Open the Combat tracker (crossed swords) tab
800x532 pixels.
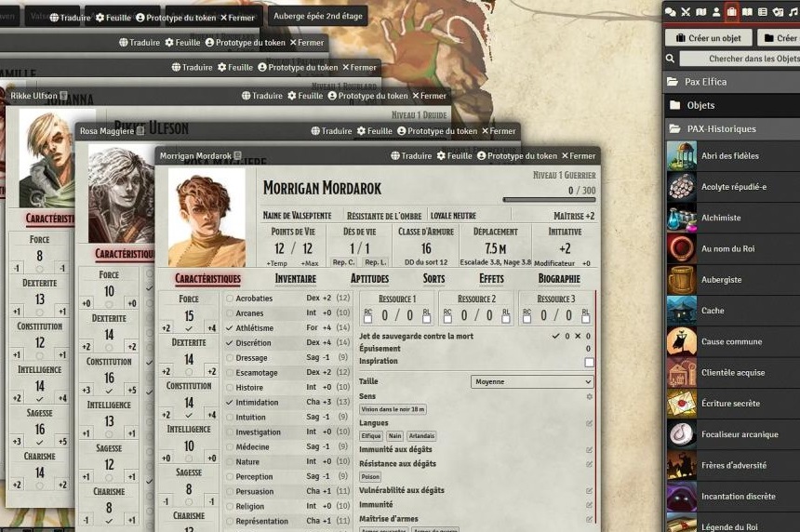(686, 11)
